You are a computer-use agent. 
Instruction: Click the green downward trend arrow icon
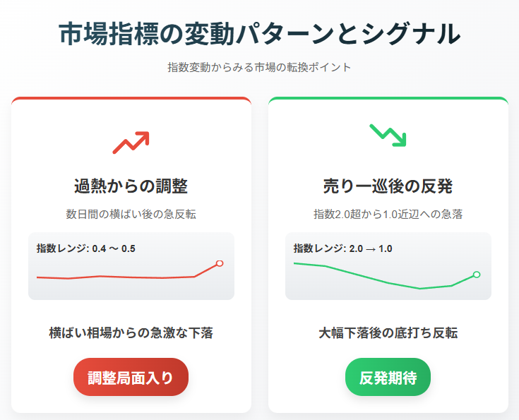pyautogui.click(x=388, y=135)
